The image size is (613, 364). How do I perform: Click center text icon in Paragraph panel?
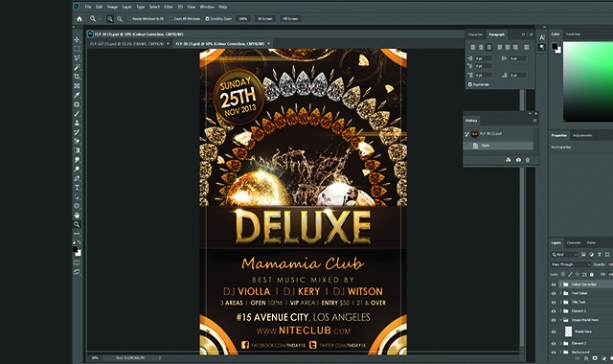[x=481, y=47]
